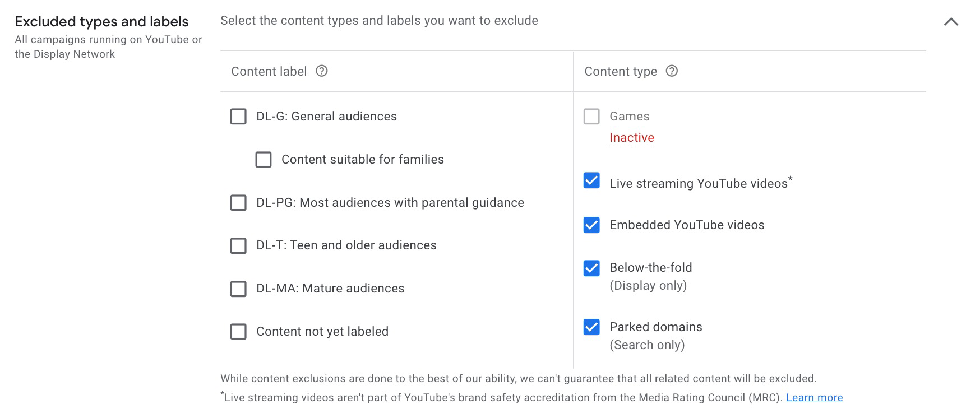The image size is (980, 418).
Task: Click the 'DL-G: General audiences' label text
Action: (326, 117)
